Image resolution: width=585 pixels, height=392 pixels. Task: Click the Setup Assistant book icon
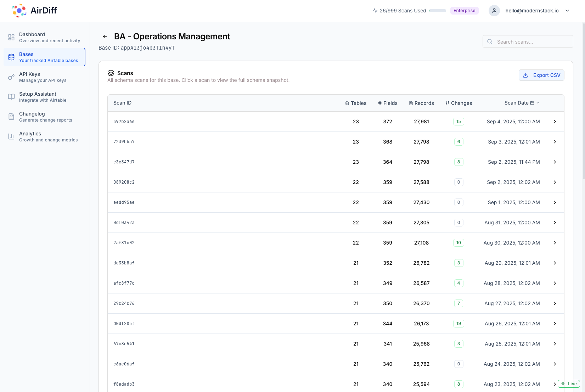pos(11,97)
